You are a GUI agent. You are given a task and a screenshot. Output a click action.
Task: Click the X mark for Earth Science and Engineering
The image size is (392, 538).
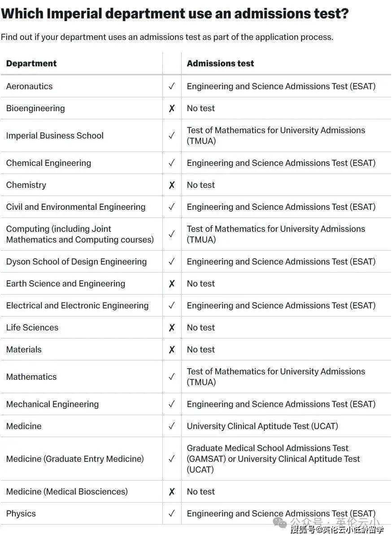click(172, 283)
